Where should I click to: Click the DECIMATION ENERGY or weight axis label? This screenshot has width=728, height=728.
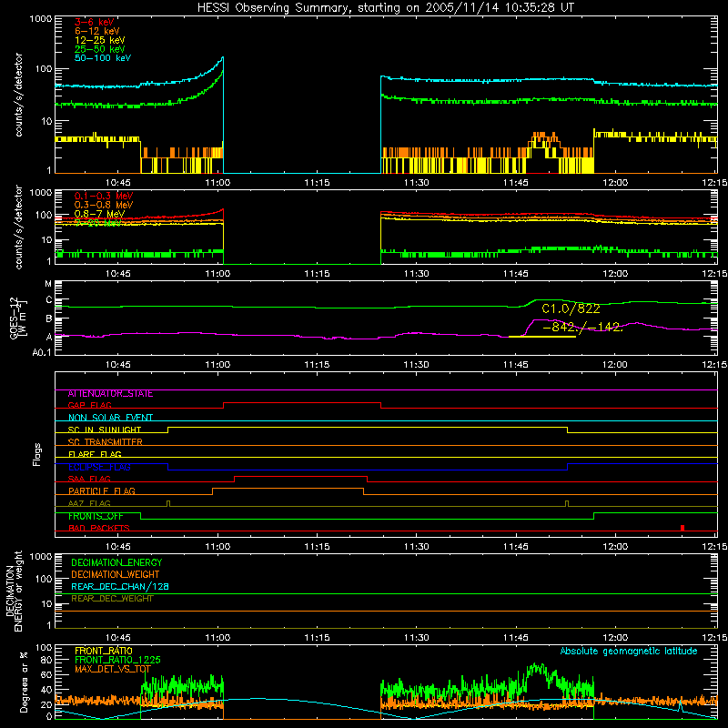pyautogui.click(x=14, y=591)
